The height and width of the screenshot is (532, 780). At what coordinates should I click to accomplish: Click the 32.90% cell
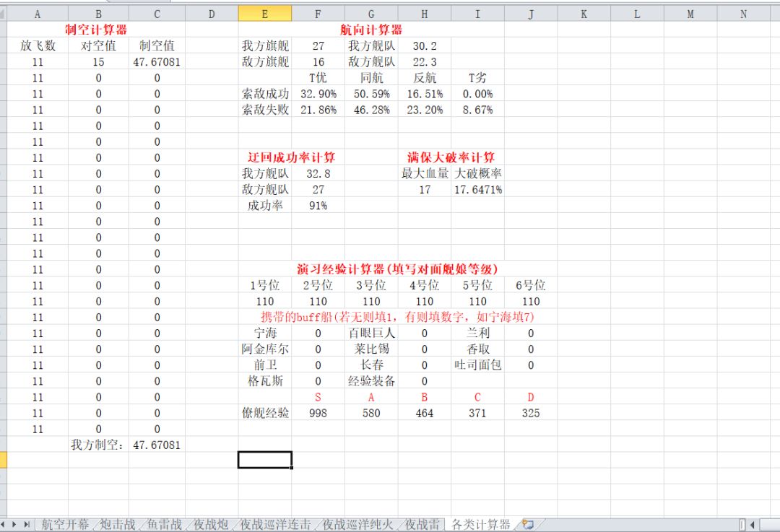318,93
